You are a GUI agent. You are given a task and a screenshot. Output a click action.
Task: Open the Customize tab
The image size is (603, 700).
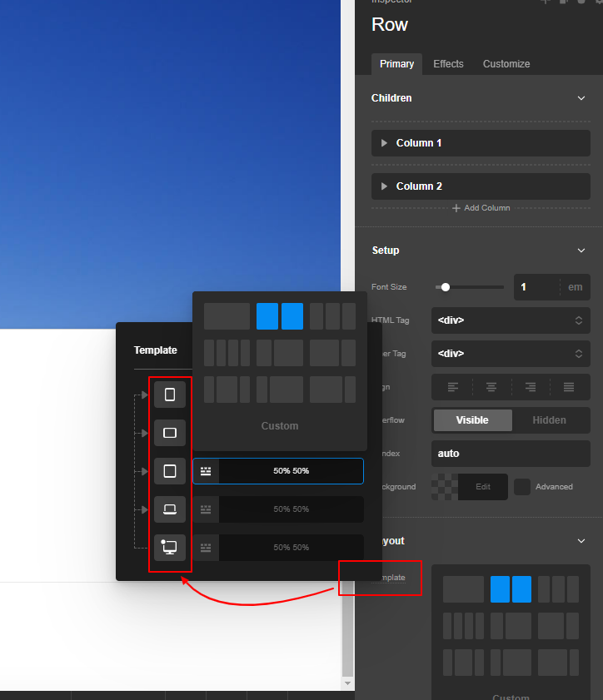coord(506,64)
